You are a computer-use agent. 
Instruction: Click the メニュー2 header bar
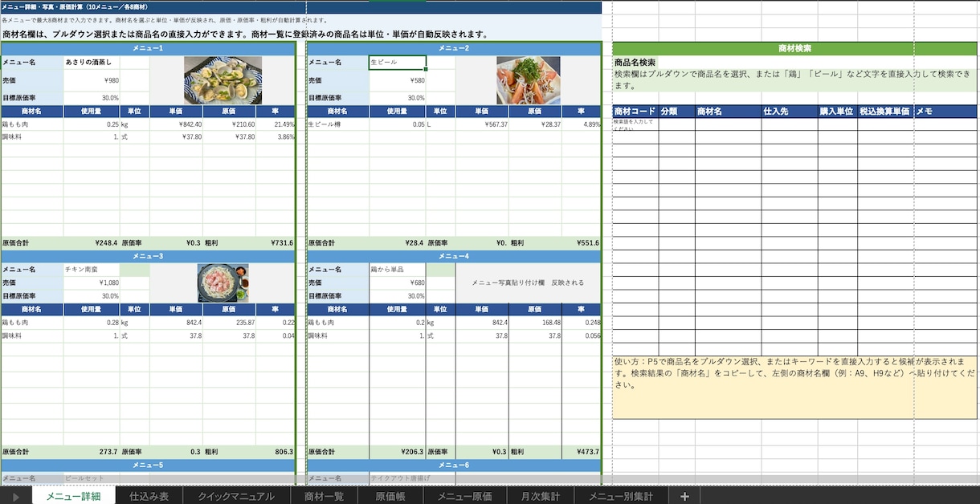coord(454,48)
